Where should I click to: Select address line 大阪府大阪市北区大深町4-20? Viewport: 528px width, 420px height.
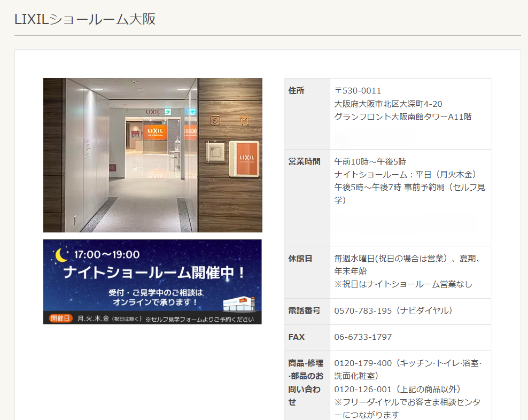click(x=388, y=104)
